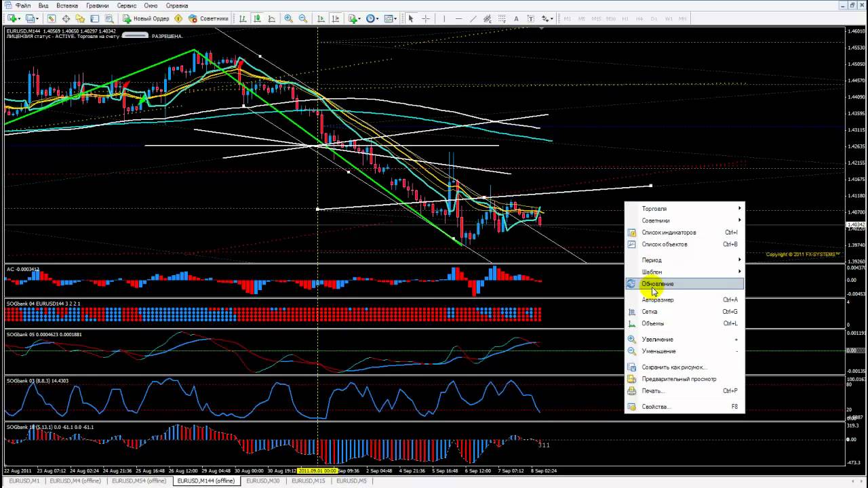Choose Увеличение in context menu

(684, 340)
